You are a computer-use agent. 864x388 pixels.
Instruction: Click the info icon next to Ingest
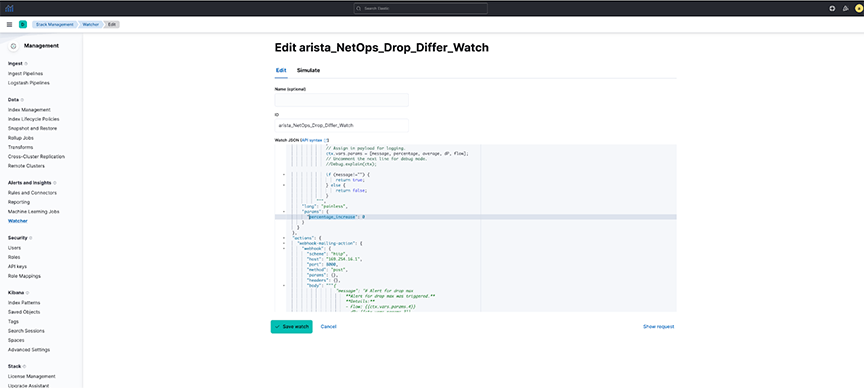[x=26, y=64]
